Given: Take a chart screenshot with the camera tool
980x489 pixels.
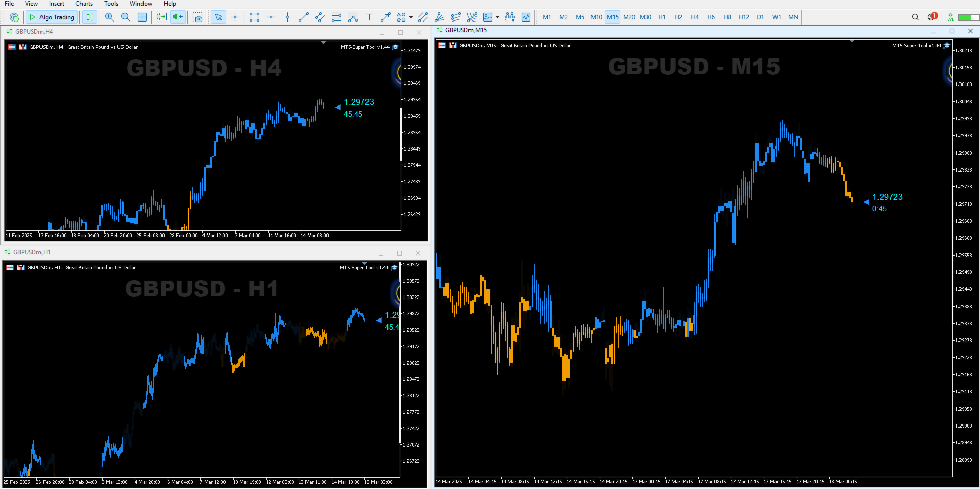Looking at the screenshot, I should pos(198,17).
